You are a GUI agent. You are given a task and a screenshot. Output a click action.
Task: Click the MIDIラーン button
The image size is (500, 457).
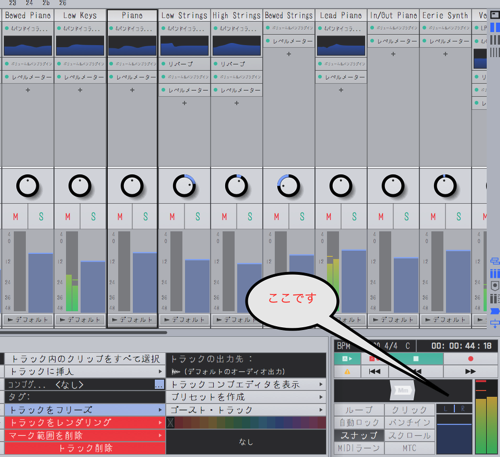(359, 448)
